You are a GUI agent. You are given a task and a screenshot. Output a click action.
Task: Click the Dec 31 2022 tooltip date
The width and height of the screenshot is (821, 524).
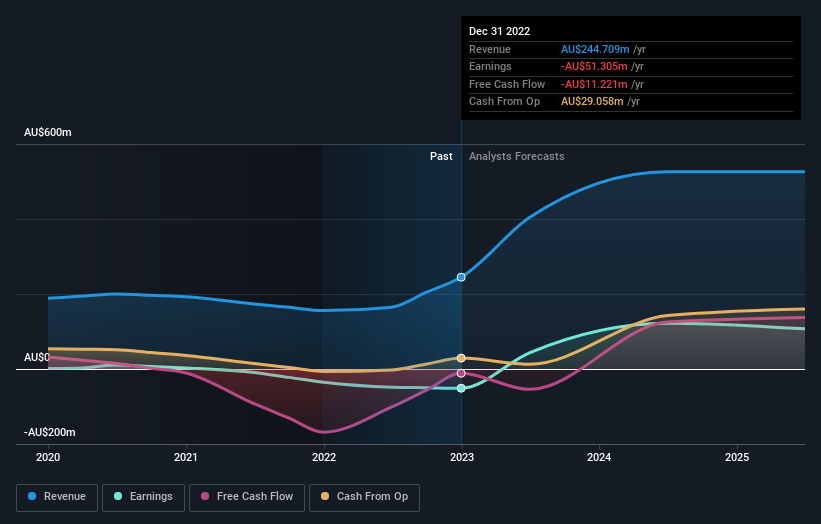tap(500, 31)
